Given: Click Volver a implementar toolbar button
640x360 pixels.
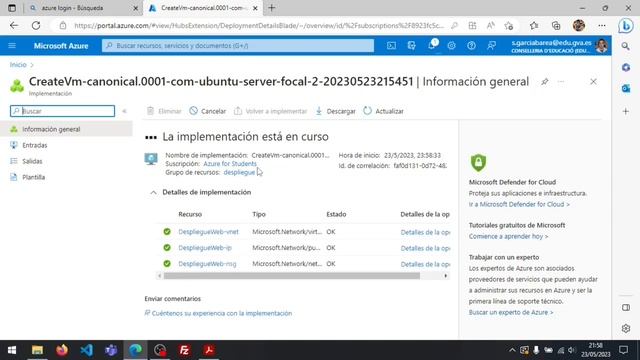Looking at the screenshot, I should 270,111.
